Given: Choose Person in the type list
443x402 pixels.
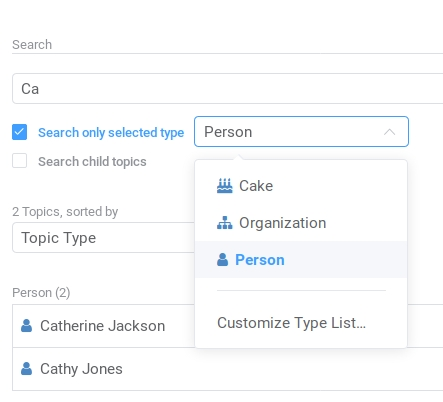Looking at the screenshot, I should (301, 260).
